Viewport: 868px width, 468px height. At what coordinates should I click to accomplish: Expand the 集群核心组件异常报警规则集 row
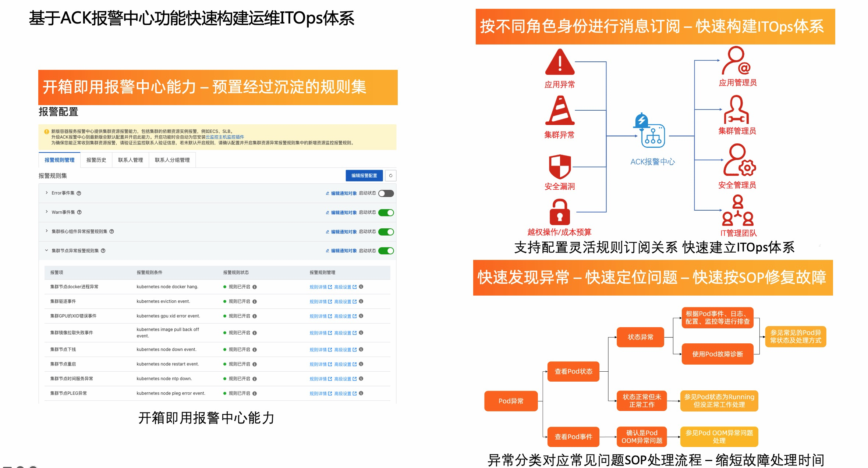tap(47, 231)
